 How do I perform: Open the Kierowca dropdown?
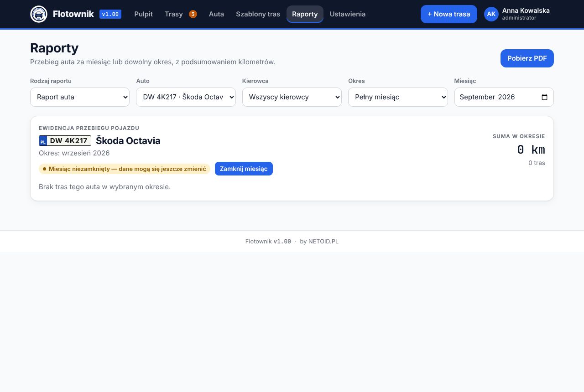pyautogui.click(x=292, y=97)
